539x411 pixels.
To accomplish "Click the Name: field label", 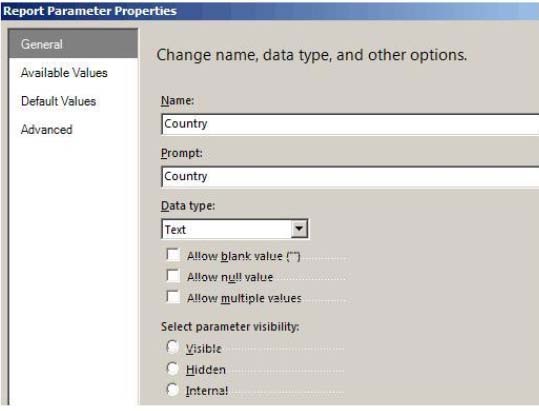I will [x=178, y=101].
